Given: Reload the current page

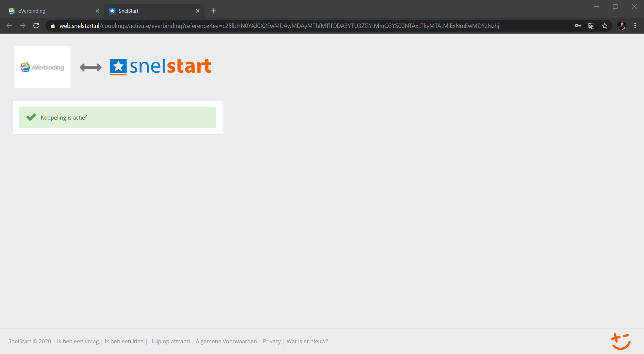Looking at the screenshot, I should [36, 26].
